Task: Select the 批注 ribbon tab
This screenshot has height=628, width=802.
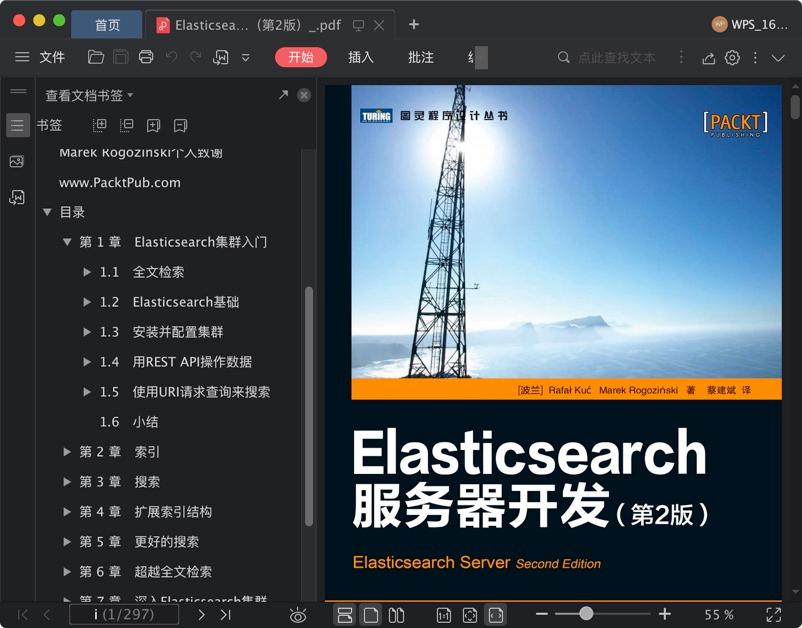Action: click(x=420, y=57)
